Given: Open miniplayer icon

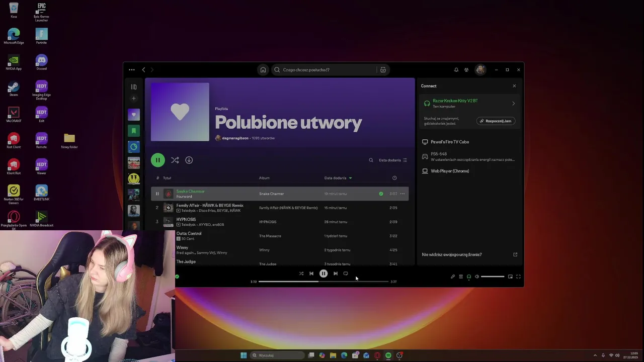Looking at the screenshot, I should coord(510,277).
